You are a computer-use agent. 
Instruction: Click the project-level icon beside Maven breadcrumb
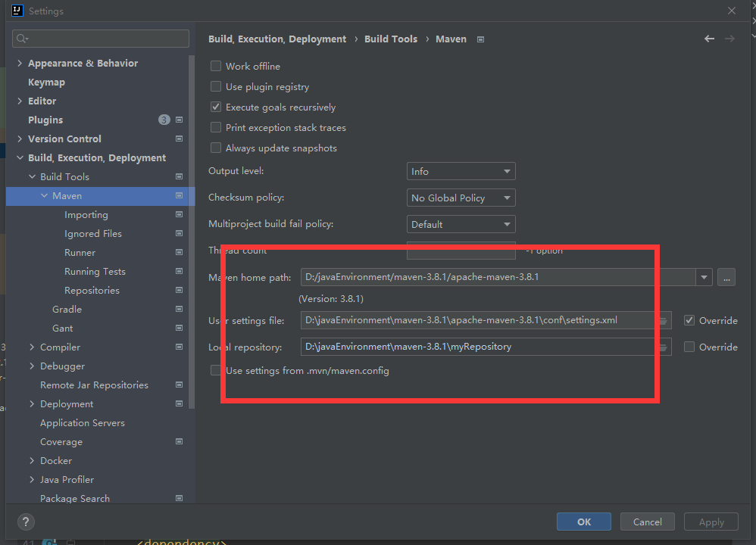click(x=480, y=39)
